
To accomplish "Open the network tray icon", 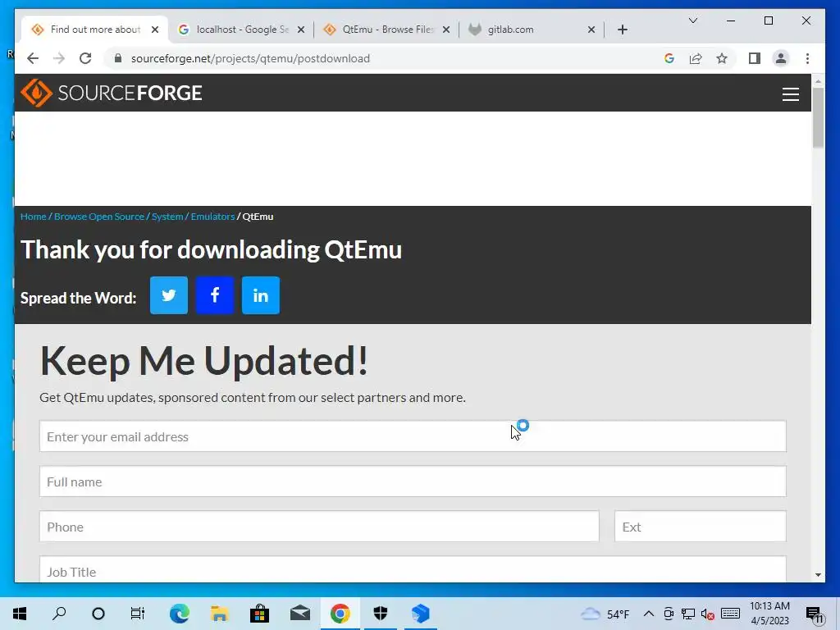I will pyautogui.click(x=688, y=614).
